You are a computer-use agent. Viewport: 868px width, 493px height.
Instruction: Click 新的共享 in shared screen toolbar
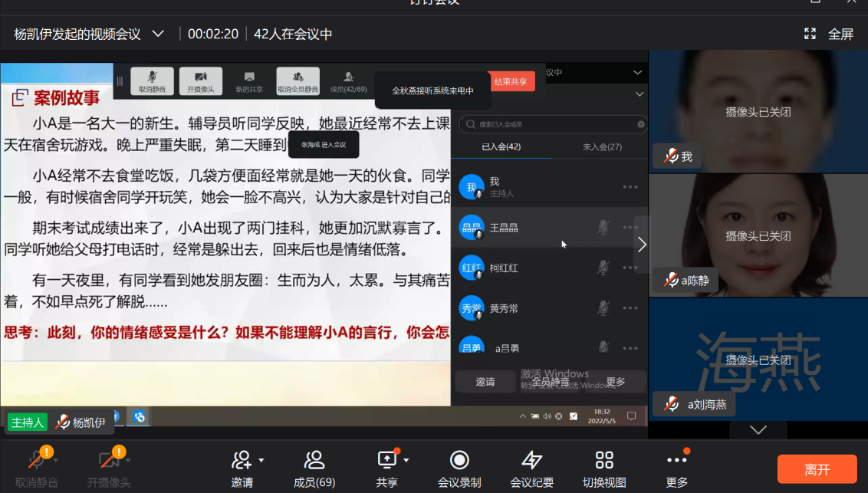coord(249,81)
